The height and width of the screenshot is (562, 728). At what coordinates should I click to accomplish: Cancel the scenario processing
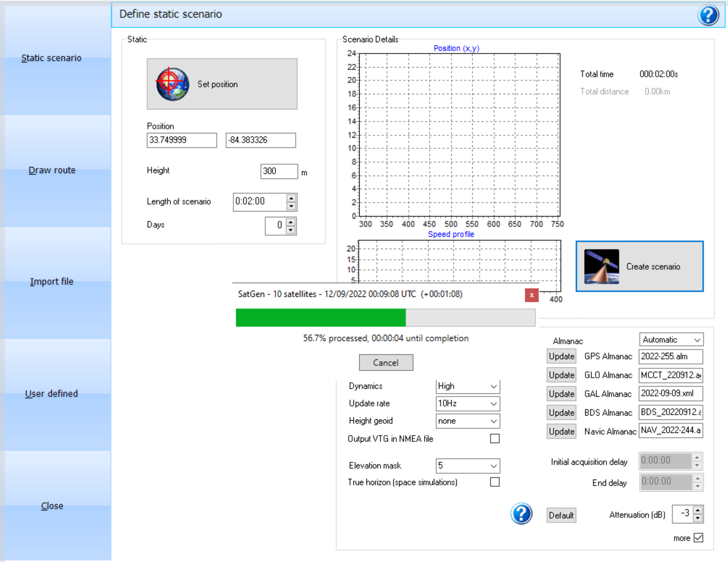(x=386, y=362)
